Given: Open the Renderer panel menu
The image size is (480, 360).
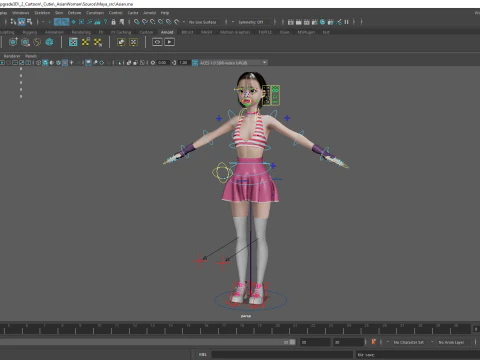Looking at the screenshot, I should point(12,56).
